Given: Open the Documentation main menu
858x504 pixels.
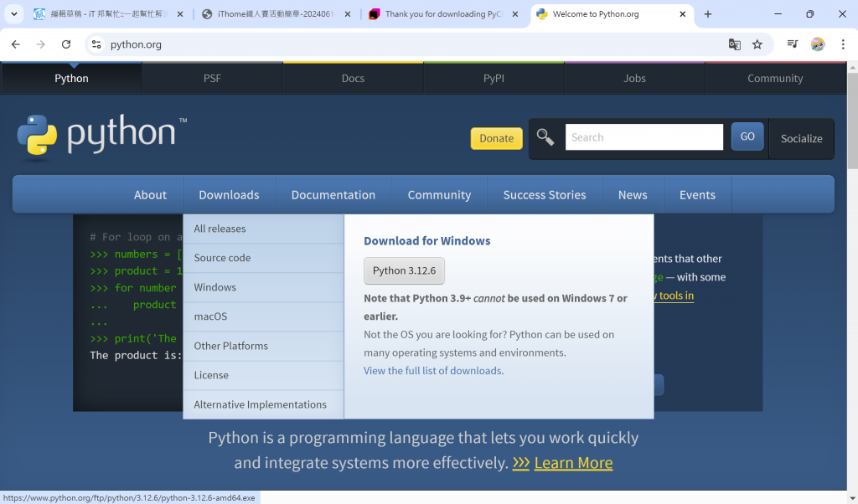Looking at the screenshot, I should 333,194.
